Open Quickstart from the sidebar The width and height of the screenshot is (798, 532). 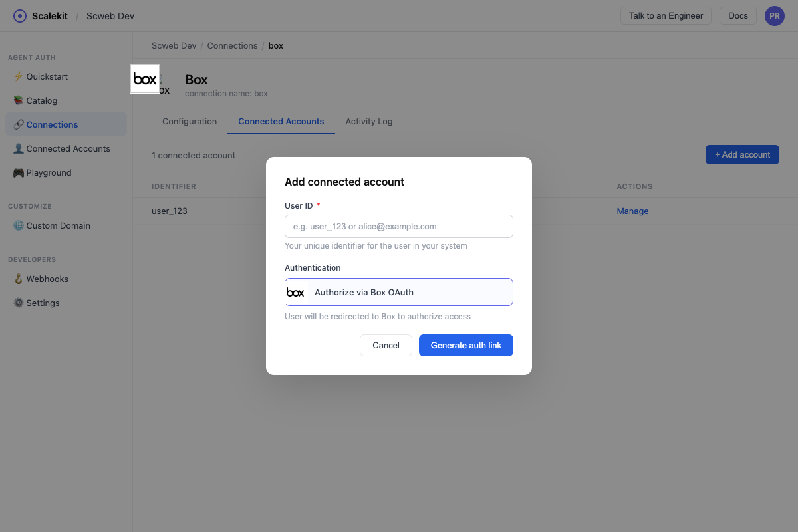(47, 76)
